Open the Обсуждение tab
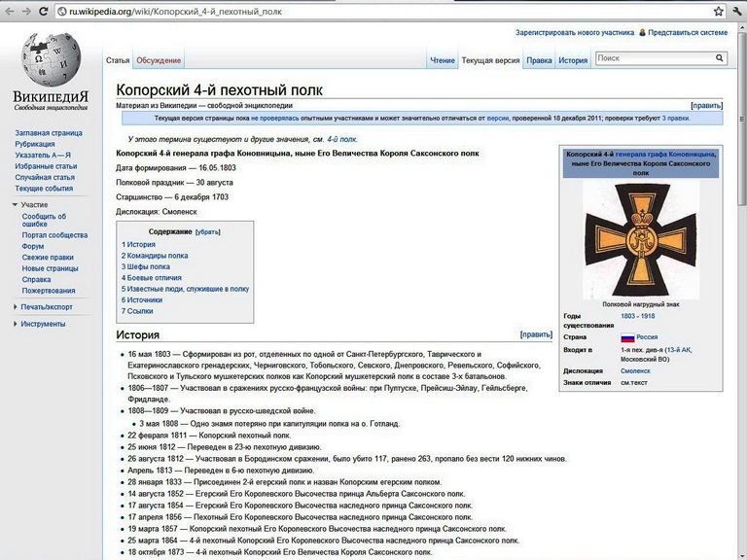Screen dimensions: 747x560 coord(159,60)
